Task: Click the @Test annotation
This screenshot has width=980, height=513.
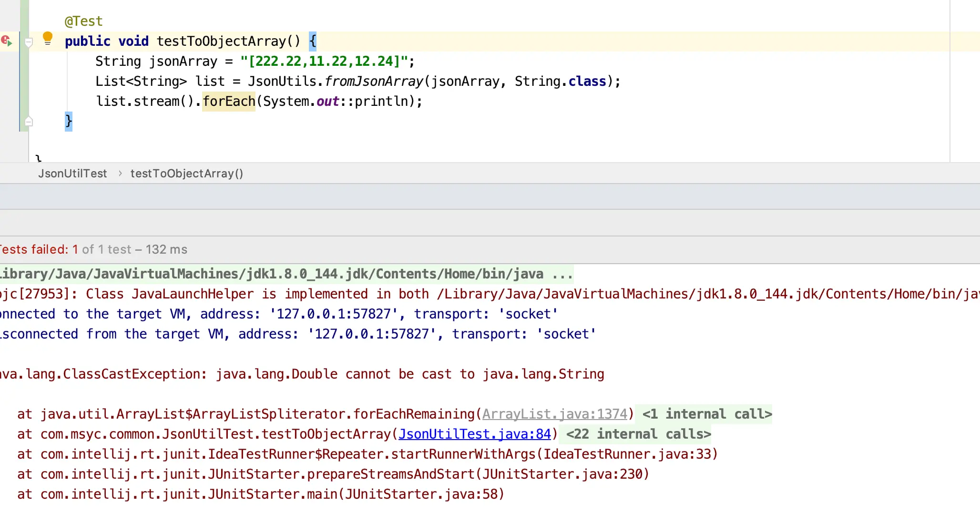Action: pyautogui.click(x=83, y=21)
